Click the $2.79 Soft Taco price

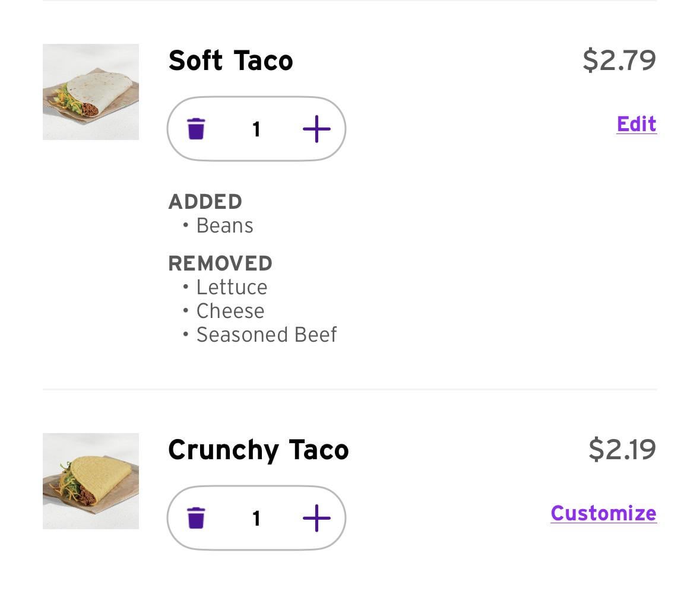point(619,60)
